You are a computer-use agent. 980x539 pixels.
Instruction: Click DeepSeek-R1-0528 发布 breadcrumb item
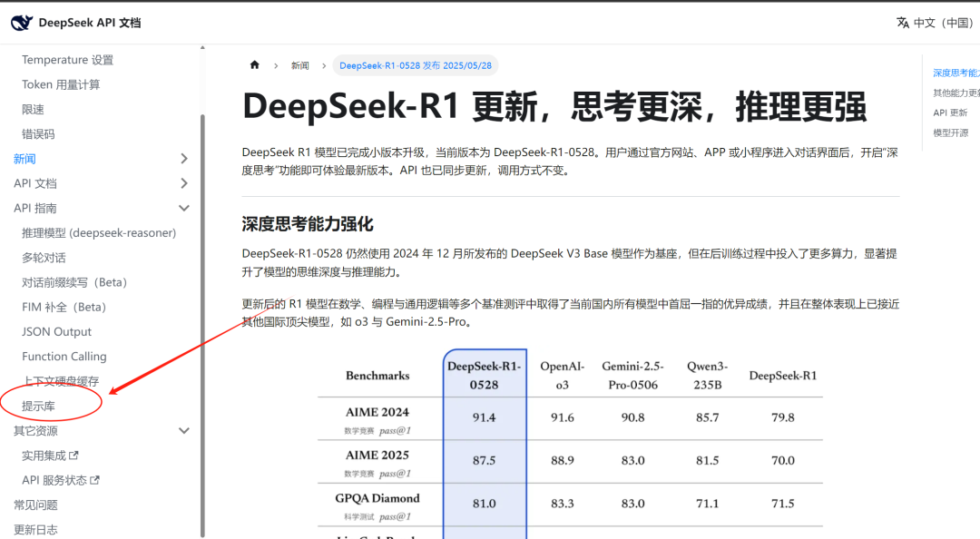tap(416, 65)
